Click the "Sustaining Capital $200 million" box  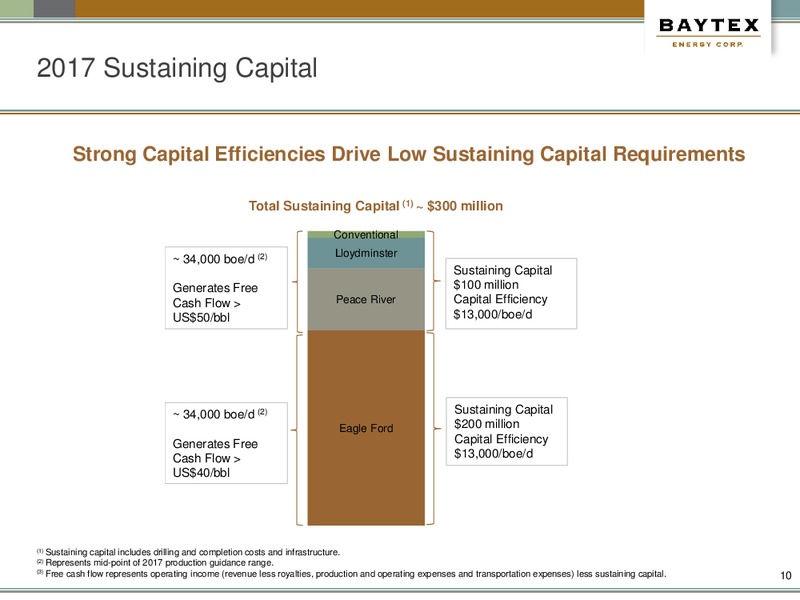click(x=507, y=431)
